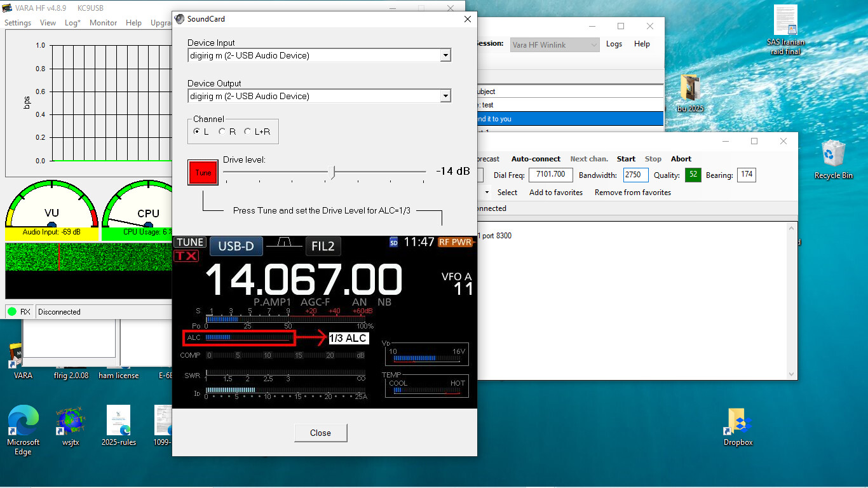Screen dimensions: 868x488
Task: Click the Close button in SoundCard dialog
Action: 320,433
